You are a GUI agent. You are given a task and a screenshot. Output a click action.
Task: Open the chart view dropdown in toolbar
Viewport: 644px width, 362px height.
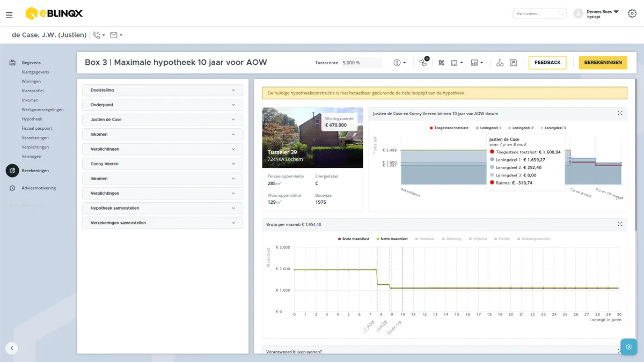[477, 63]
